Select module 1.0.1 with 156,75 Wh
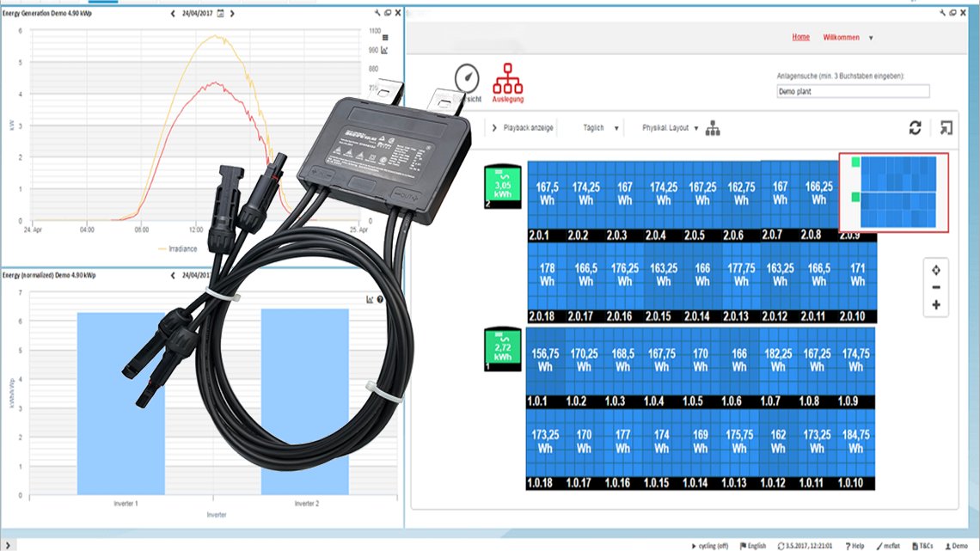 click(545, 367)
